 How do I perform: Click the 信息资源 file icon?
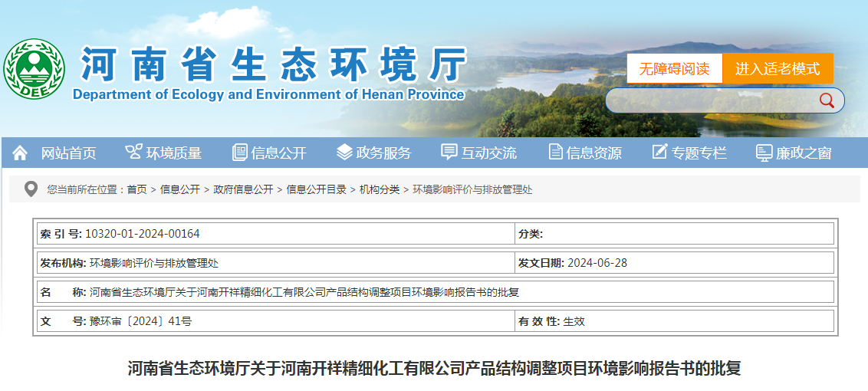pyautogui.click(x=555, y=153)
